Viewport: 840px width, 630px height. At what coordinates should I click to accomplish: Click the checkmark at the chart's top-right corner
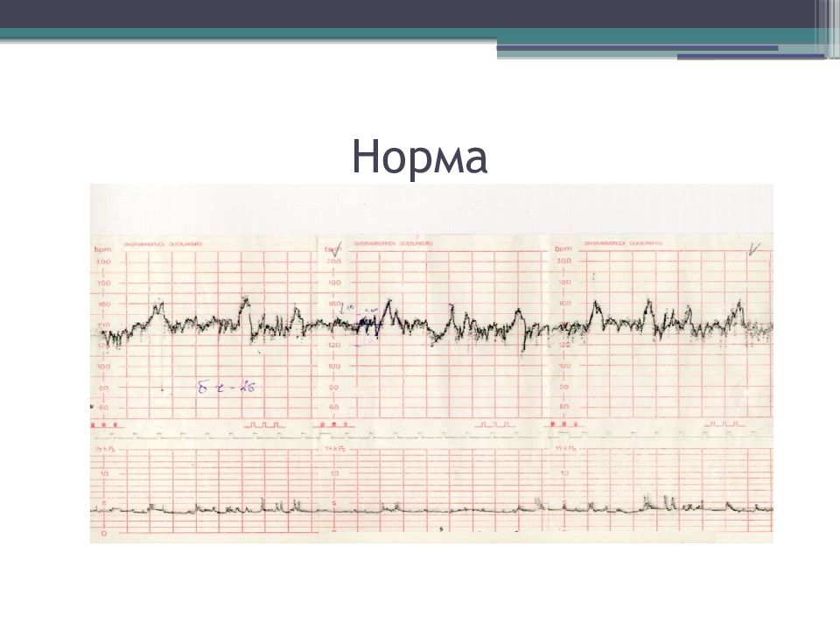click(753, 251)
